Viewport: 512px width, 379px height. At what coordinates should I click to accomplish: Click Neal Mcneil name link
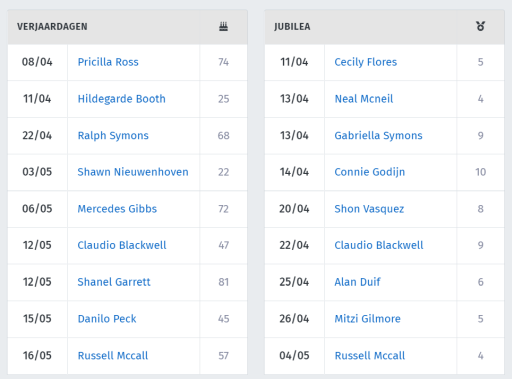coord(364,99)
